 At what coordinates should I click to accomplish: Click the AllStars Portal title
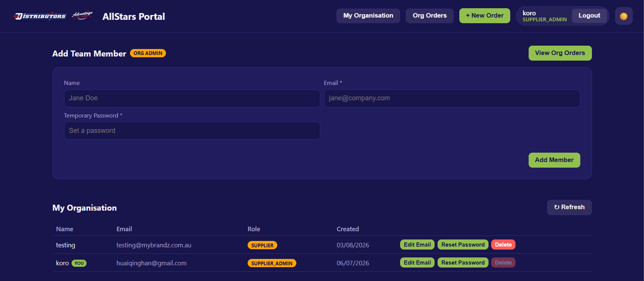tap(134, 16)
